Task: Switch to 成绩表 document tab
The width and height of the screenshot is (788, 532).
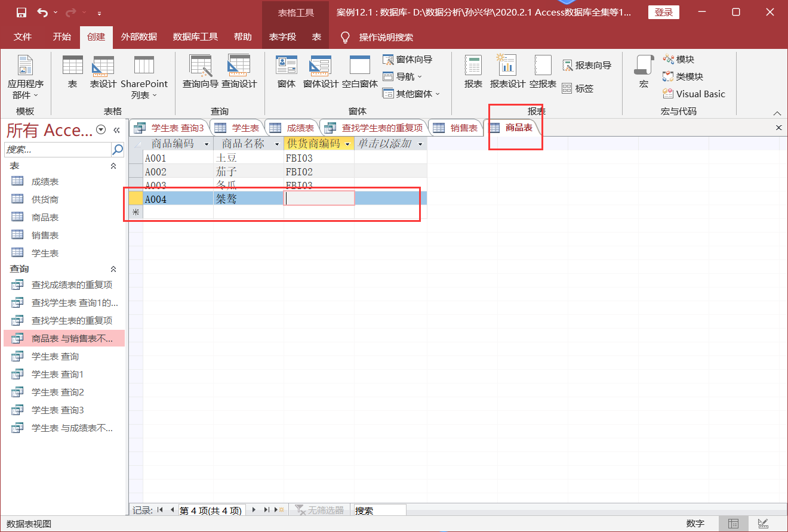Action: 292,128
